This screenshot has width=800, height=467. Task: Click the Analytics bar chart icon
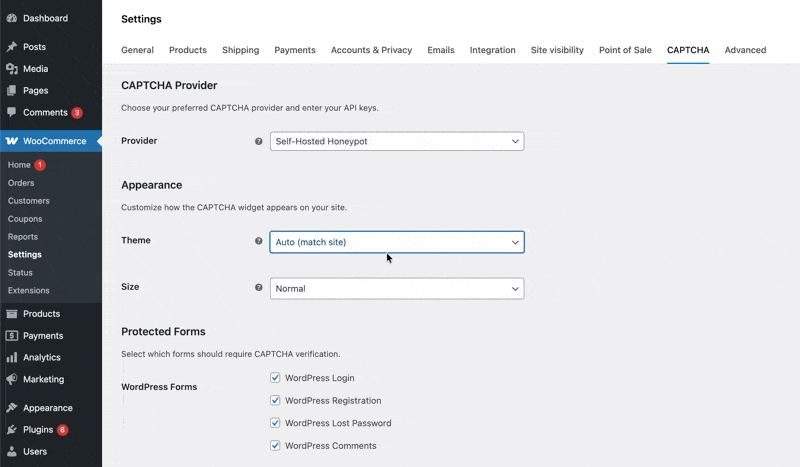point(11,357)
